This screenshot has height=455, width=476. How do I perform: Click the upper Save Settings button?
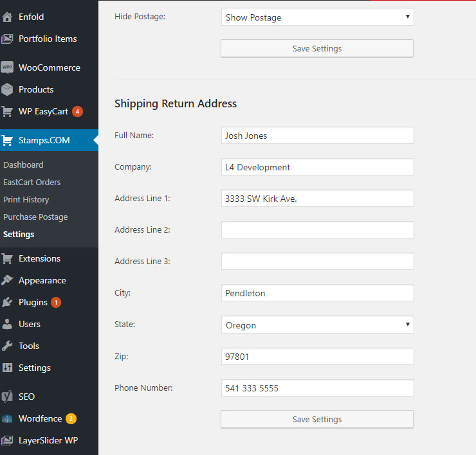[317, 48]
